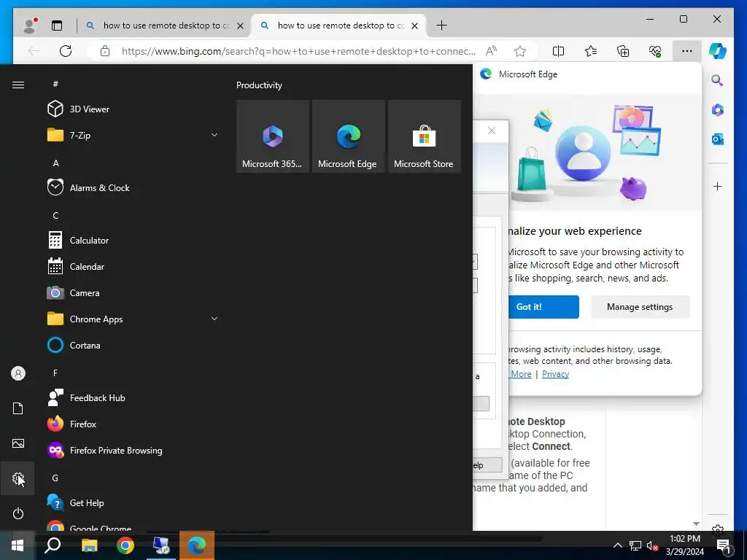Open Outlook in Edge sidebar

718,139
